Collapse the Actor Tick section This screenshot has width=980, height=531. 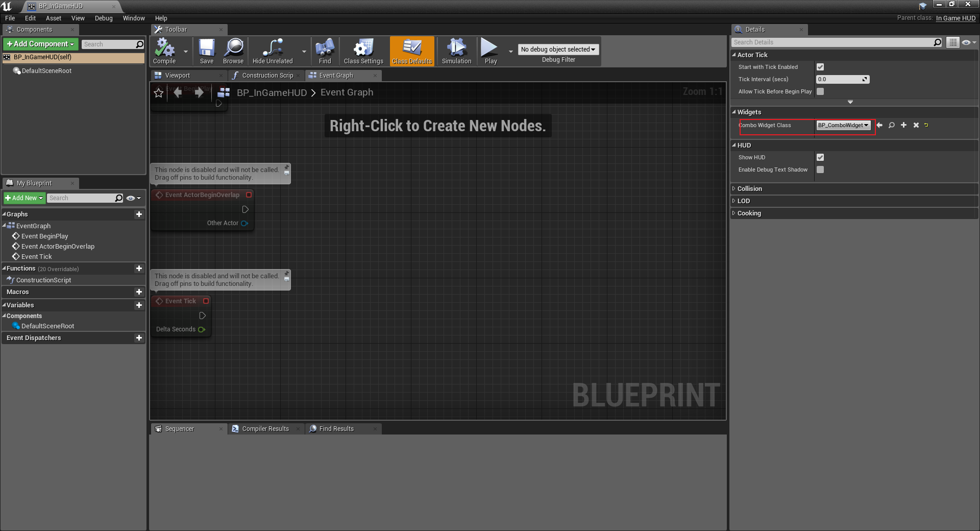pos(734,55)
